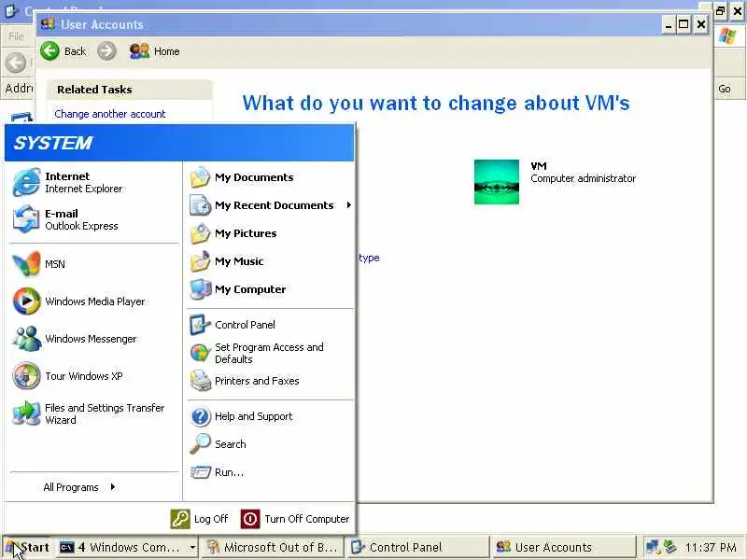Click the Start button
The height and width of the screenshot is (560, 747).
click(27, 548)
